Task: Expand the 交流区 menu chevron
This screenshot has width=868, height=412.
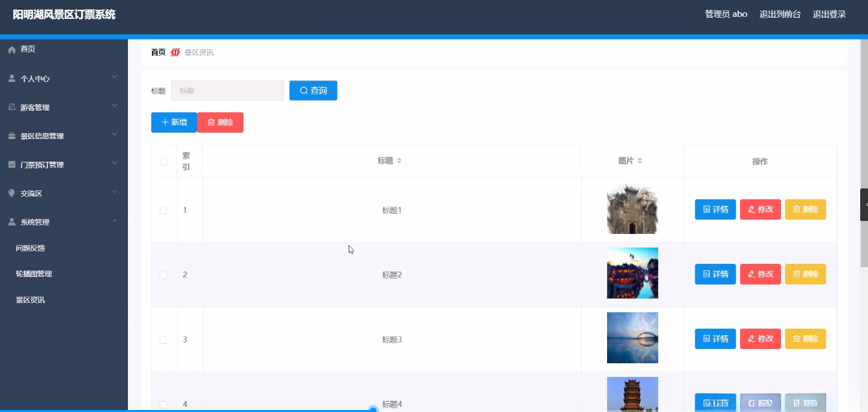Action: pos(114,192)
